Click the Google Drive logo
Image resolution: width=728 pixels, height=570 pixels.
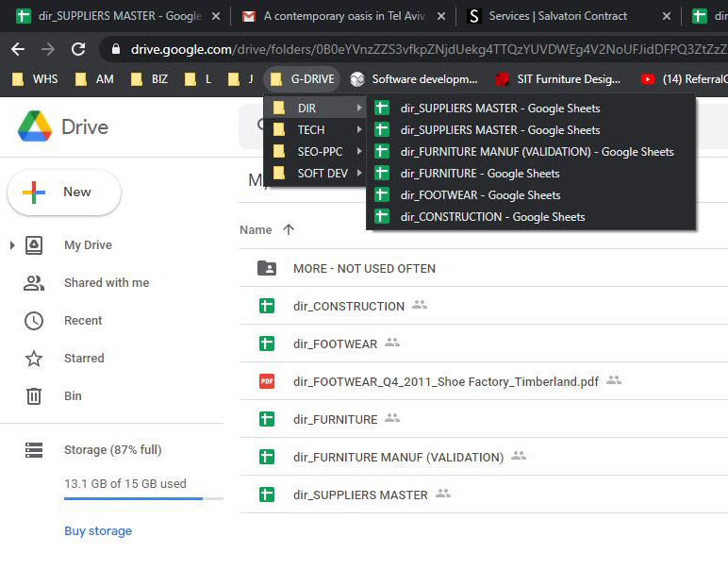tap(34, 126)
